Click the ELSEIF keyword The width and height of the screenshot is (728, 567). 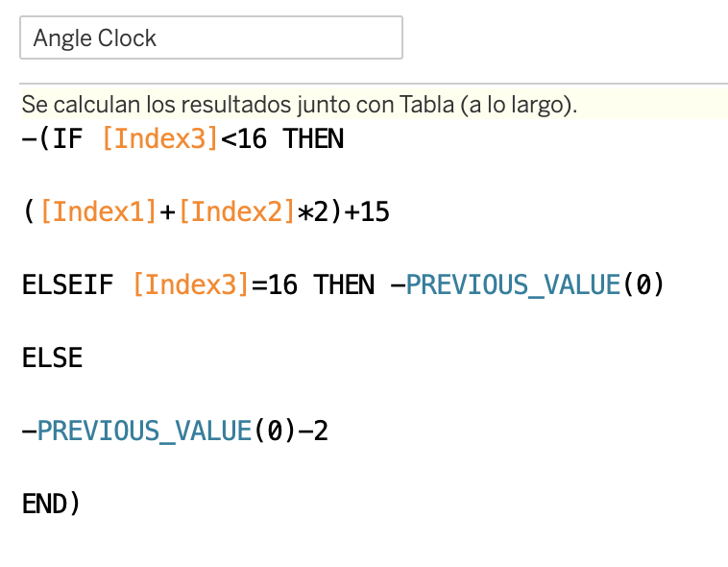(x=68, y=284)
